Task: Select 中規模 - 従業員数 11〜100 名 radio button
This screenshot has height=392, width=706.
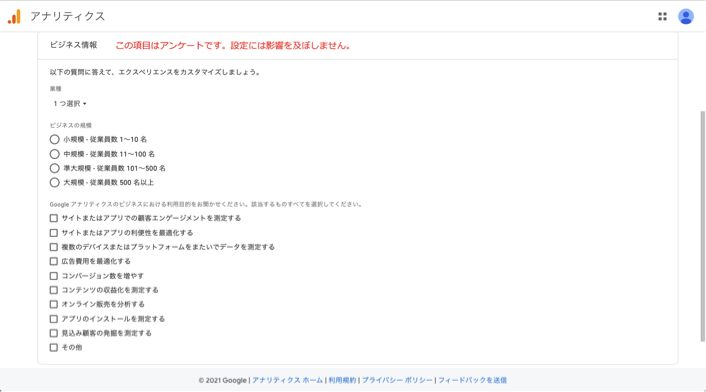Action: click(54, 154)
